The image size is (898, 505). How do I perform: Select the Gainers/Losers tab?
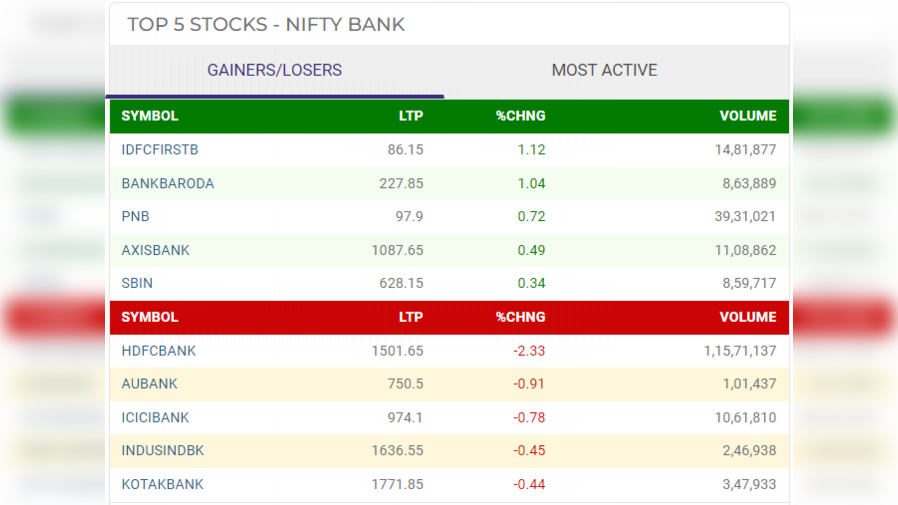(274, 70)
